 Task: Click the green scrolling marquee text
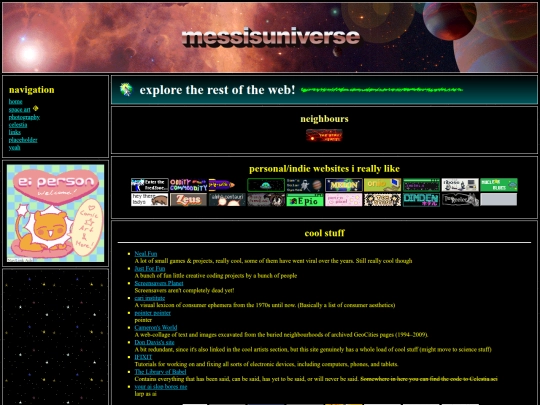382,90
